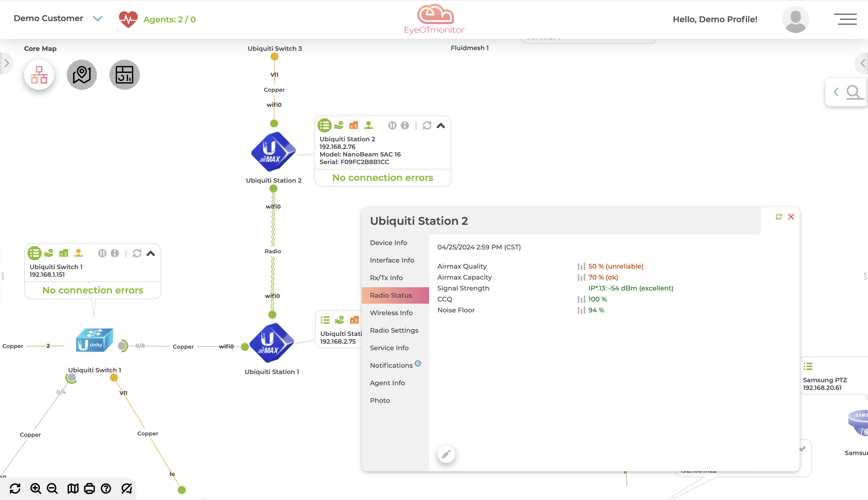Viewport: 868px width, 500px height.
Task: Close the Ubiquiti Station 2 details panel
Action: tap(791, 217)
